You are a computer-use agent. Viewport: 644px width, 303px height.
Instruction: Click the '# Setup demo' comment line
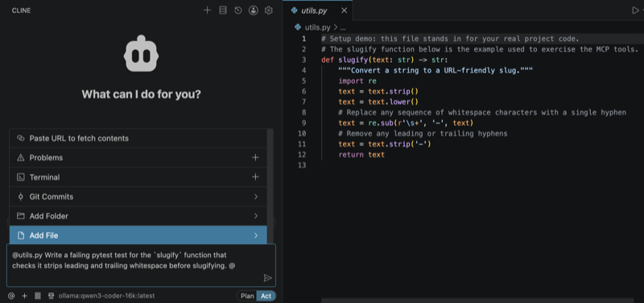click(450, 39)
